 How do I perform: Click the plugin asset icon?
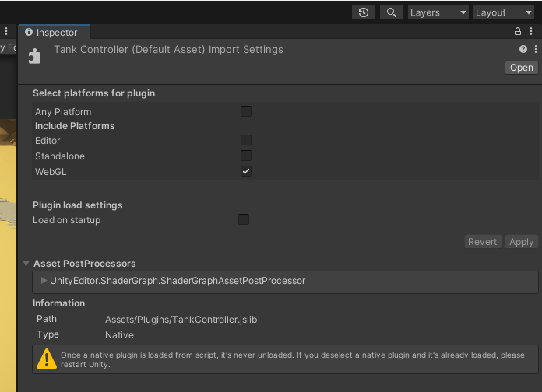34,56
